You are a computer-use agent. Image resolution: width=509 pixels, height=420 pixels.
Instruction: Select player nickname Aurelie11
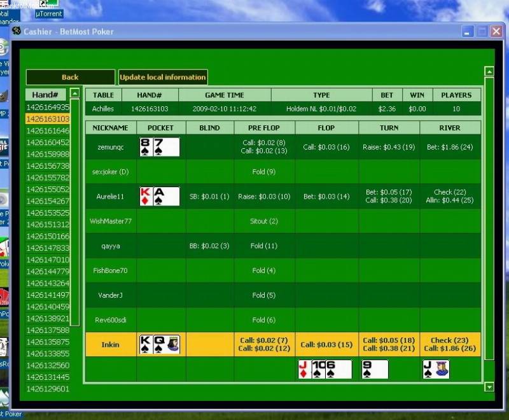tap(111, 197)
